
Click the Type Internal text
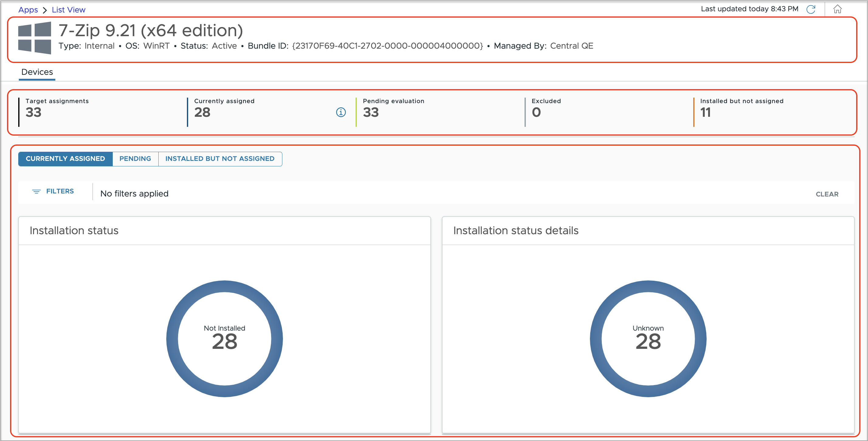86,46
